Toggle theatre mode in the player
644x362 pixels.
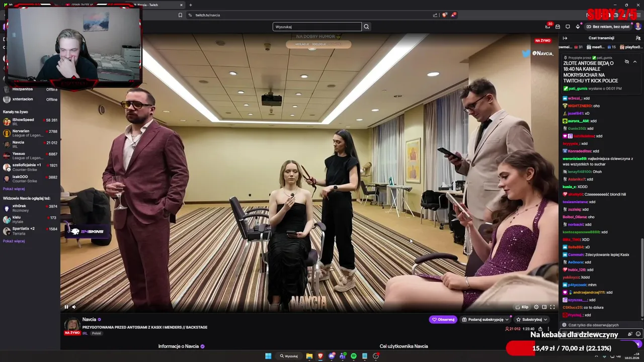point(544,307)
